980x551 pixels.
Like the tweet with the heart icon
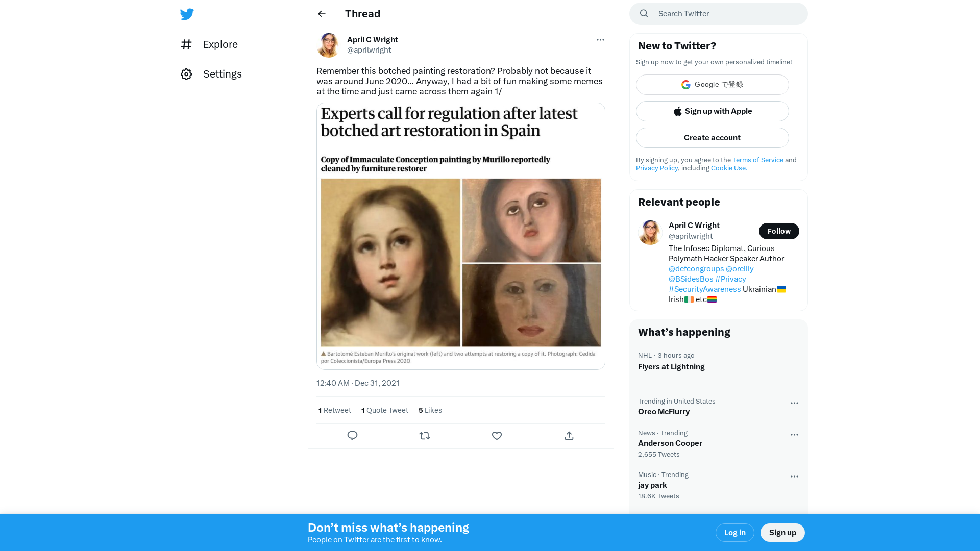click(497, 436)
